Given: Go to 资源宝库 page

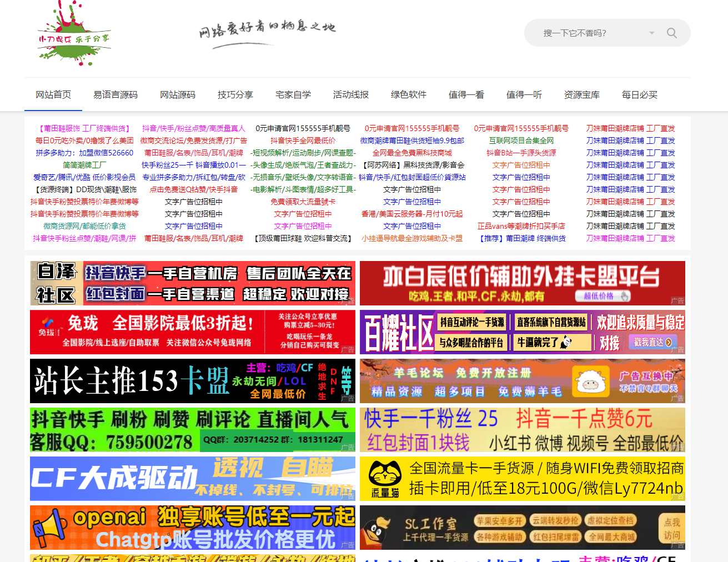Looking at the screenshot, I should 582,94.
